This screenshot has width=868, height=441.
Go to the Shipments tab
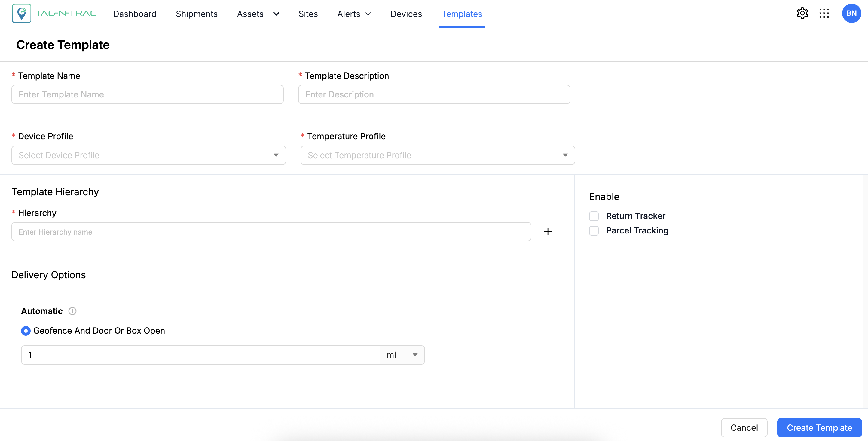[x=197, y=14]
